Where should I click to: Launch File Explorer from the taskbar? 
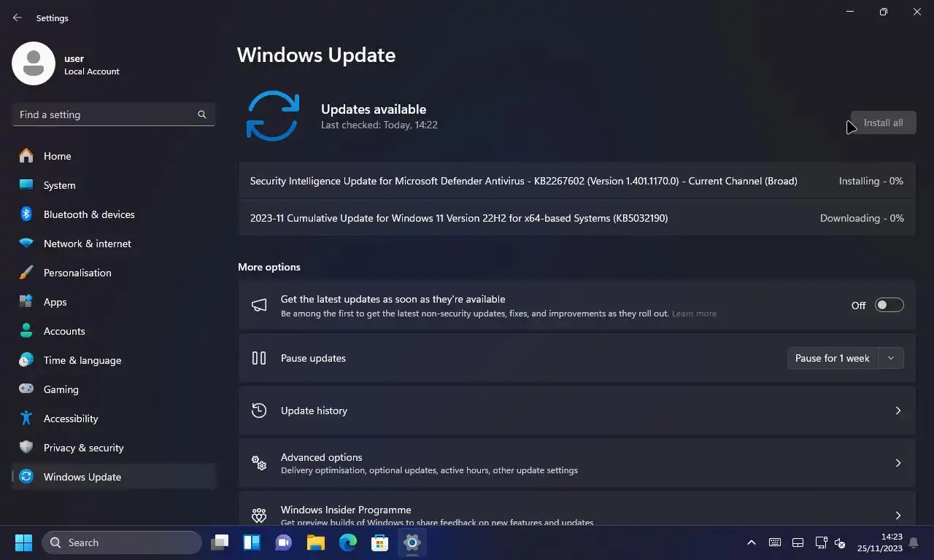(315, 542)
